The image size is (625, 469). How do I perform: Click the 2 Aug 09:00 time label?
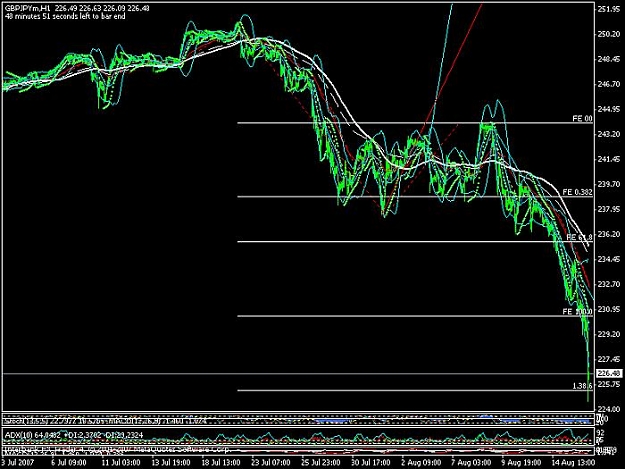421,463
